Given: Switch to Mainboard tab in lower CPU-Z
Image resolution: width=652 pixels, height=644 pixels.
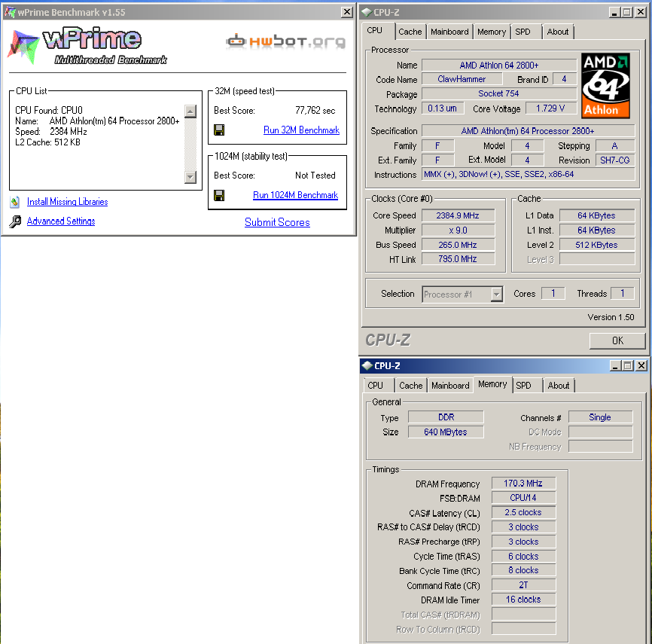Looking at the screenshot, I should pyautogui.click(x=450, y=386).
